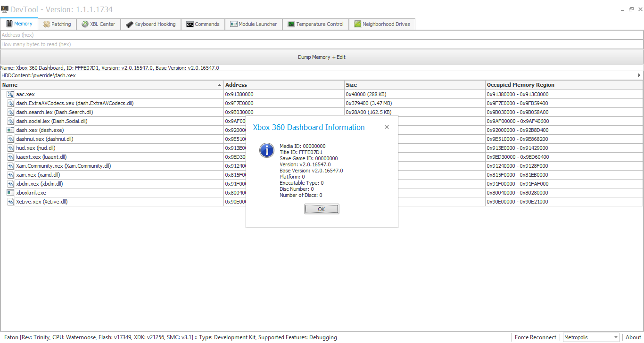Close the Xbox 360 Dashboard Information dialog
The width and height of the screenshot is (644, 343).
click(x=387, y=127)
